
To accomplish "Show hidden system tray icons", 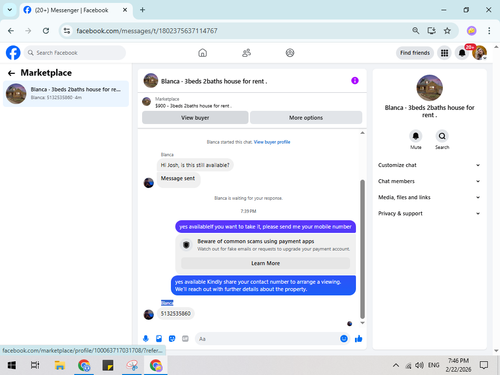I will tap(396, 365).
